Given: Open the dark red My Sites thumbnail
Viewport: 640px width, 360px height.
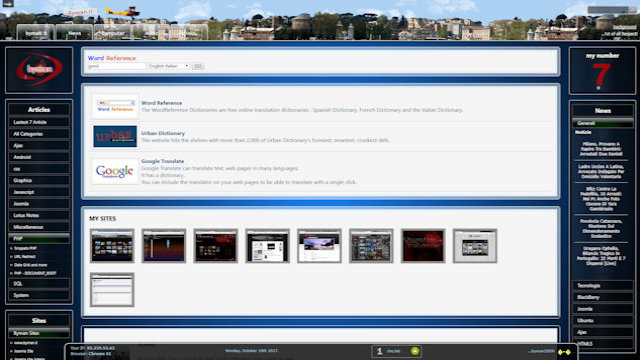Looking at the screenshot, I should pyautogui.click(x=423, y=246).
